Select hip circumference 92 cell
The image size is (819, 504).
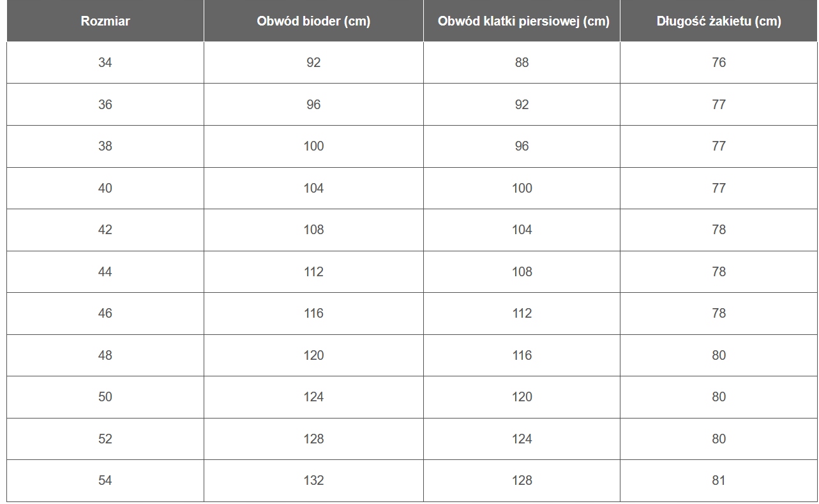tap(313, 63)
